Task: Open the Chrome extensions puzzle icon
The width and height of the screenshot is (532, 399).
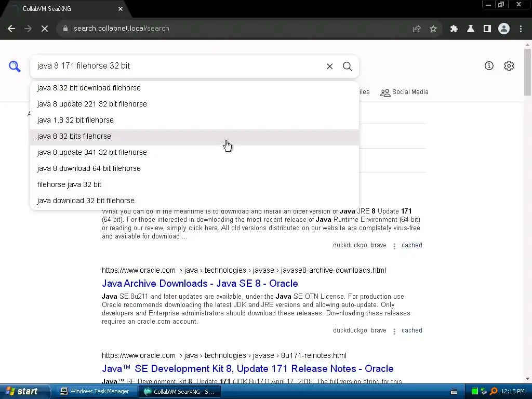Action: point(454,29)
